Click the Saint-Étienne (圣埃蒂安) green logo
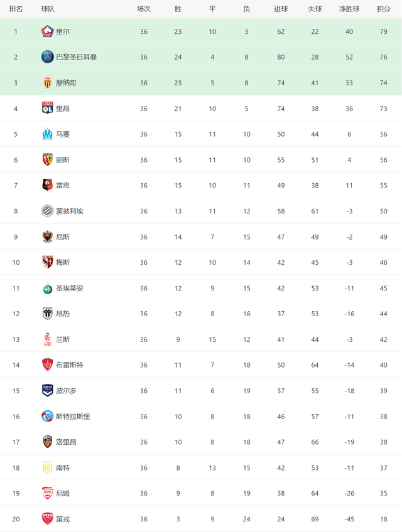Image resolution: width=402 pixels, height=532 pixels. point(47,288)
